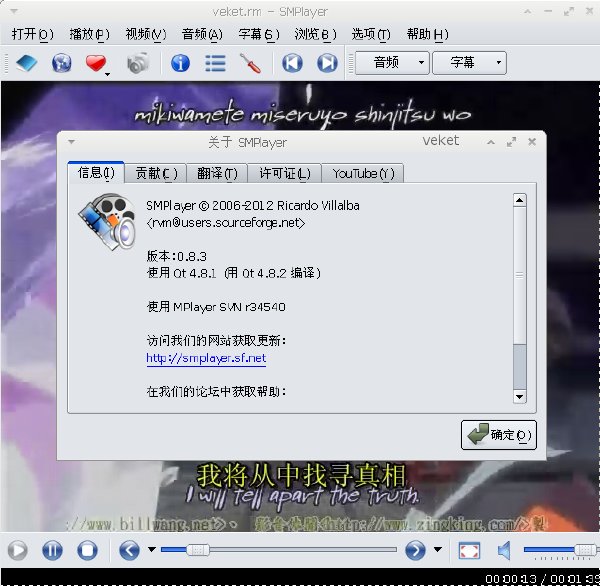Go to previous track in toolbar

[292, 63]
